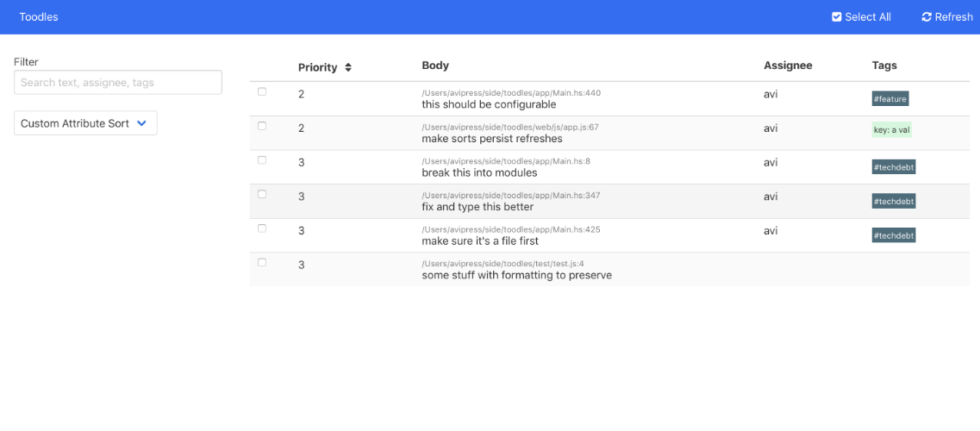Click the Toodles brand title
Image resolution: width=980 pixels, height=431 pixels.
[x=39, y=17]
